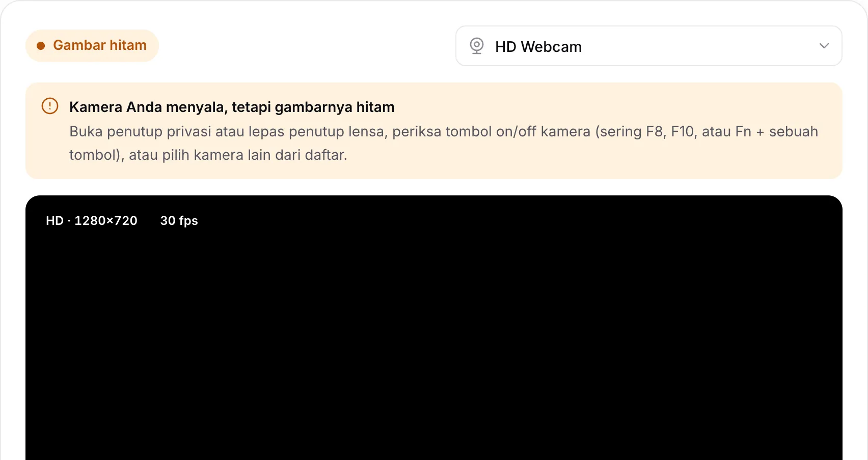Viewport: 868px width, 460px height.
Task: Expand the camera list chevron arrow
Action: tap(824, 46)
